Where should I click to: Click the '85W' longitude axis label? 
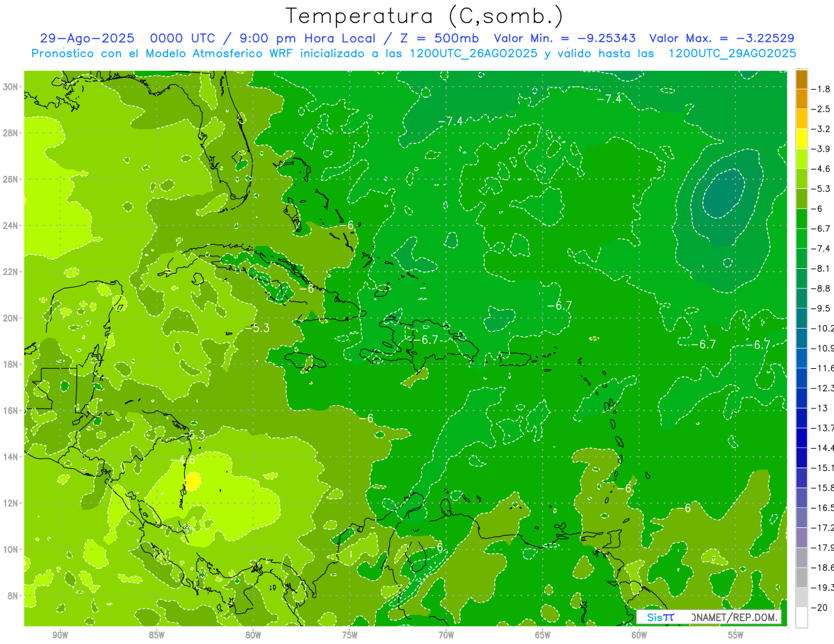click(x=156, y=635)
